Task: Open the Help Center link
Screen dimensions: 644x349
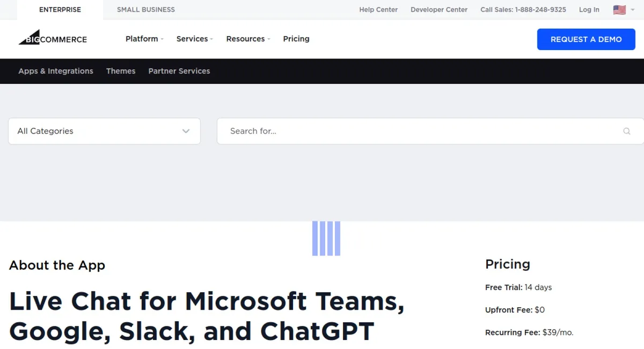Action: (x=378, y=10)
